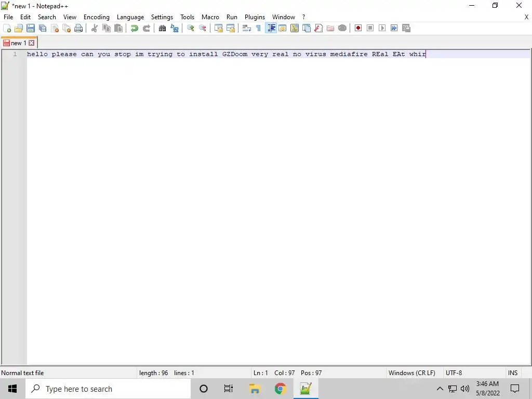Click the Open file folder icon
The height and width of the screenshot is (399, 532).
coord(19,28)
